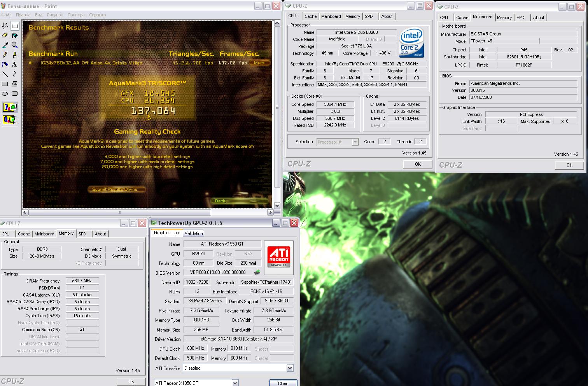The height and width of the screenshot is (386, 588).
Task: Click the Paint horizontal scrollbar right arrow
Action: [270, 212]
